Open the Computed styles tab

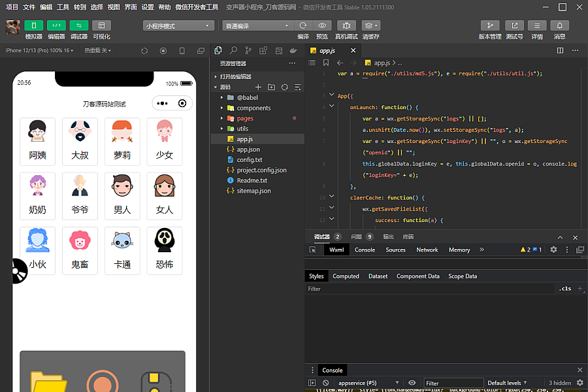(x=346, y=276)
